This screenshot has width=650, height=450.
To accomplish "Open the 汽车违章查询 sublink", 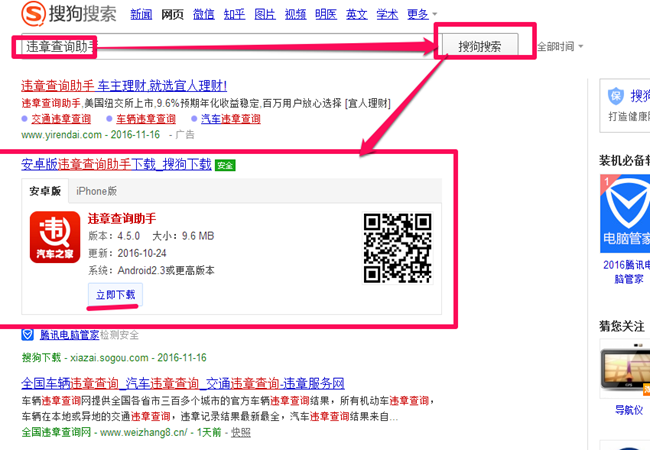I will click(230, 119).
